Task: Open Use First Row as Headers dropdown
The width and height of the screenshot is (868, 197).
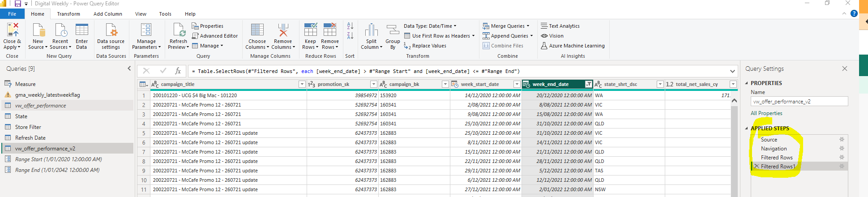Action: tap(439, 36)
